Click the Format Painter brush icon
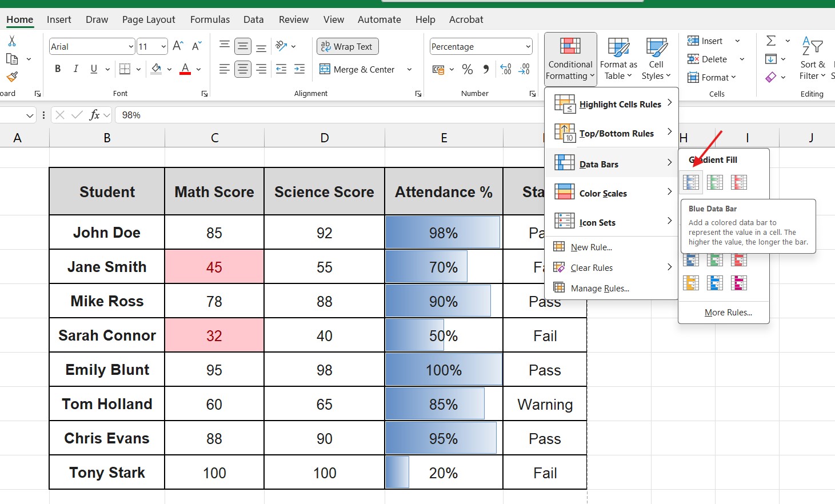This screenshot has width=835, height=504. [12, 77]
